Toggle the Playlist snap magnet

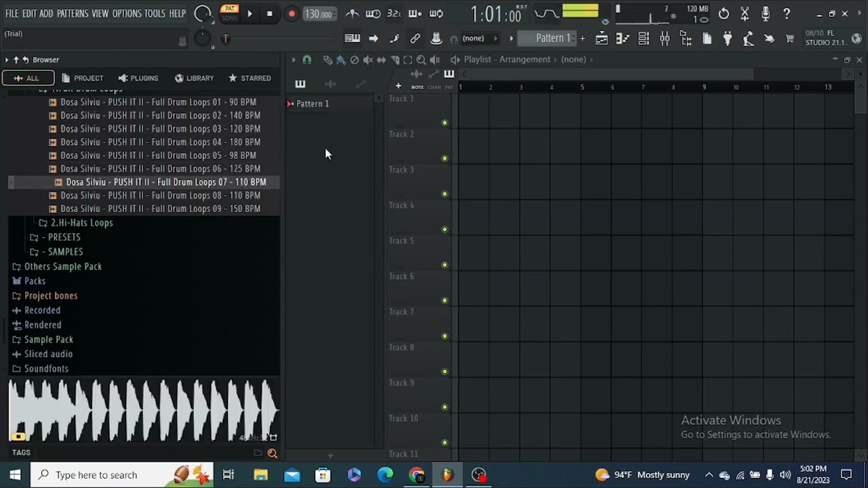click(307, 60)
